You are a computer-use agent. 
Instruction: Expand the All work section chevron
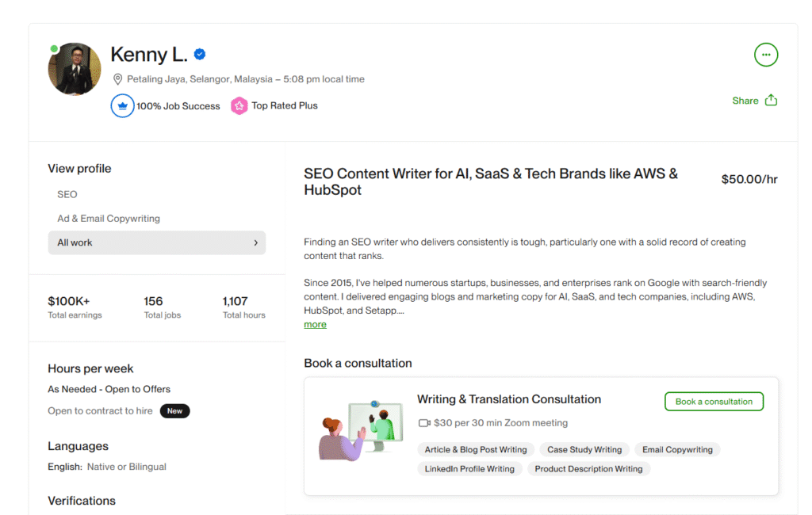(x=255, y=242)
